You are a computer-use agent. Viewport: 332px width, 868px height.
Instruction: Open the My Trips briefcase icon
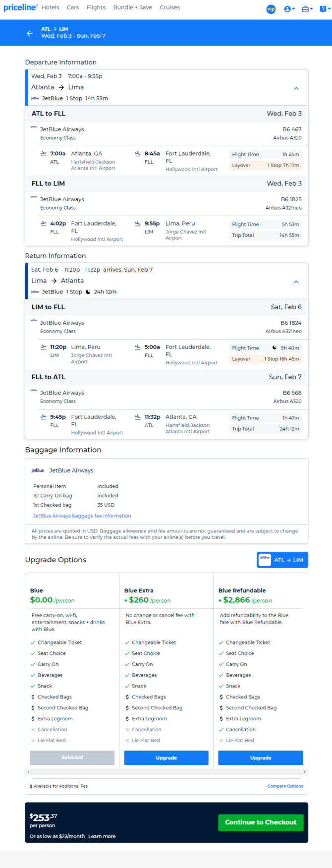307,9
